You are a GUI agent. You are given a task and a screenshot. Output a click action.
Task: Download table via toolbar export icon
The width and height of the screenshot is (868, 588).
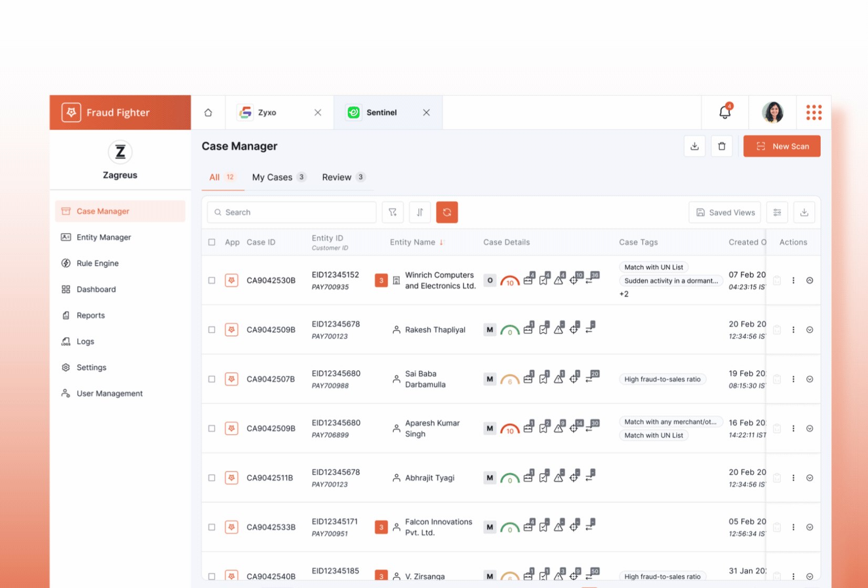(804, 212)
